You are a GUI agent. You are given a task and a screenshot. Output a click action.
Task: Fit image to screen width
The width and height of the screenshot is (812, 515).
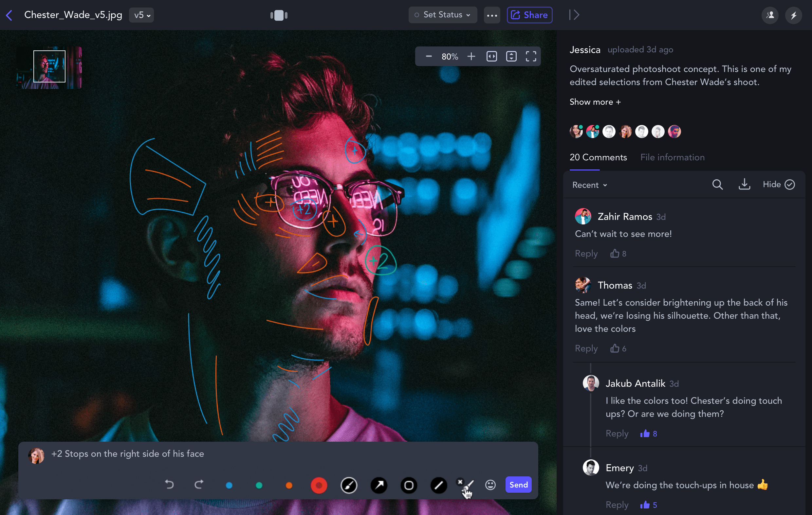coord(492,56)
